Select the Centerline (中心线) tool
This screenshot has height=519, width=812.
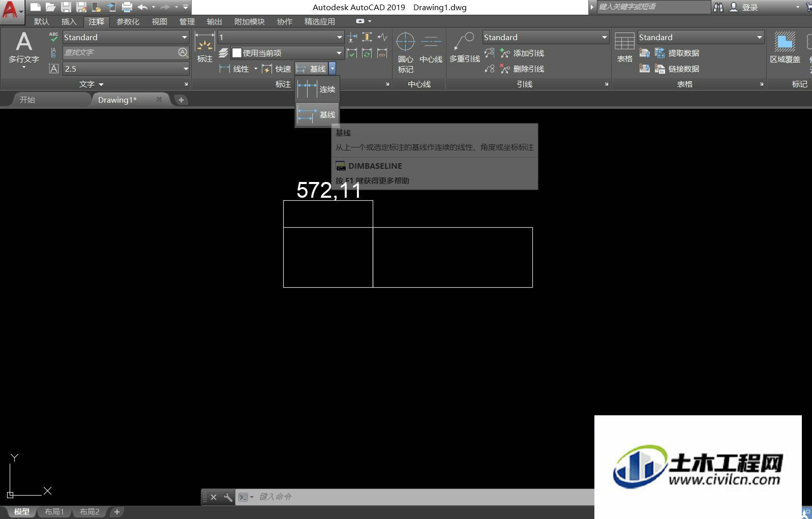pyautogui.click(x=431, y=48)
